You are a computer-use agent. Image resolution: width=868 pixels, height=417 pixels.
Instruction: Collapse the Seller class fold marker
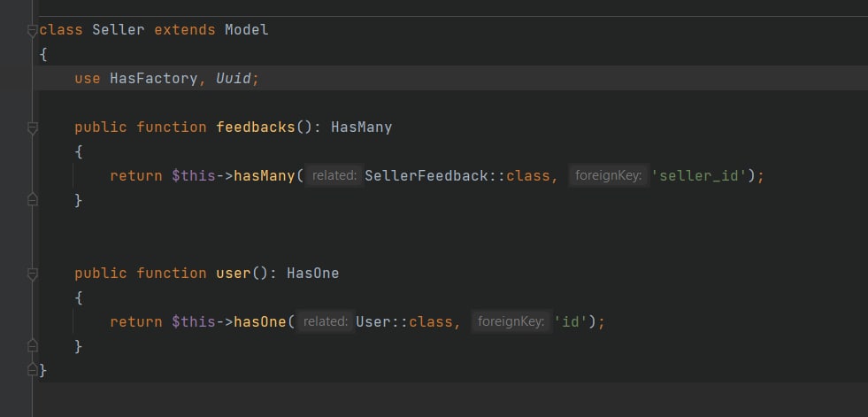point(33,31)
